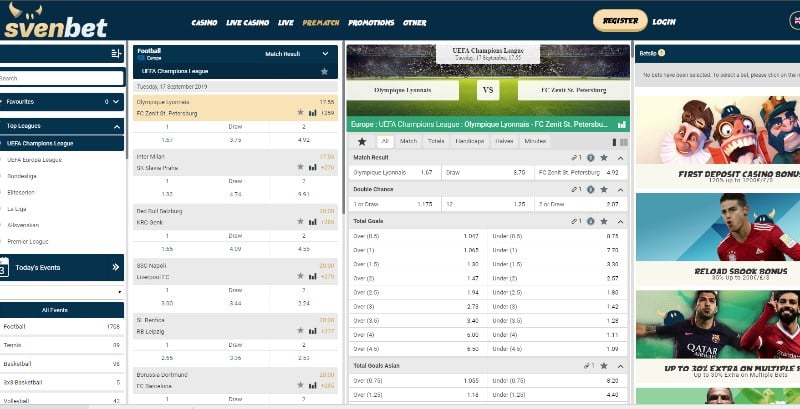Star the SSC Napoli vs Liverpool match
800x409 pixels.
(301, 276)
